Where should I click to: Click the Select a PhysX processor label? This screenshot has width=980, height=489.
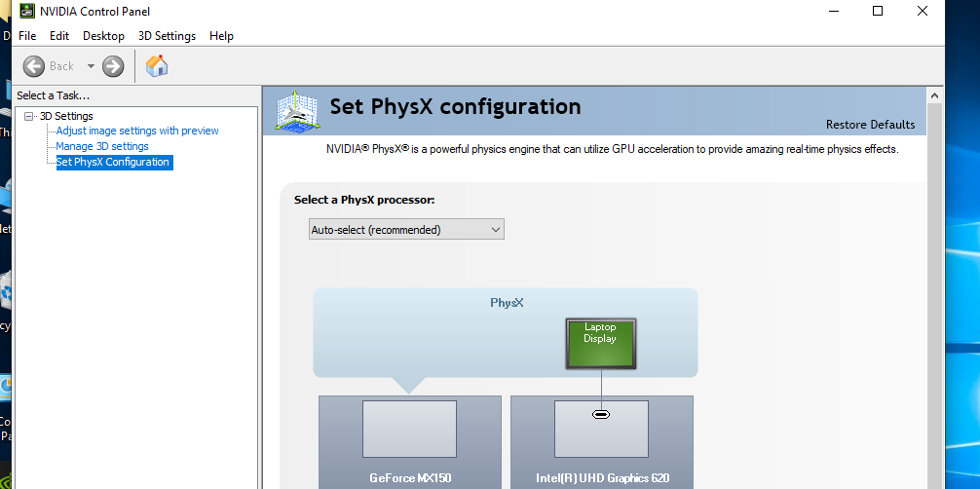[364, 200]
